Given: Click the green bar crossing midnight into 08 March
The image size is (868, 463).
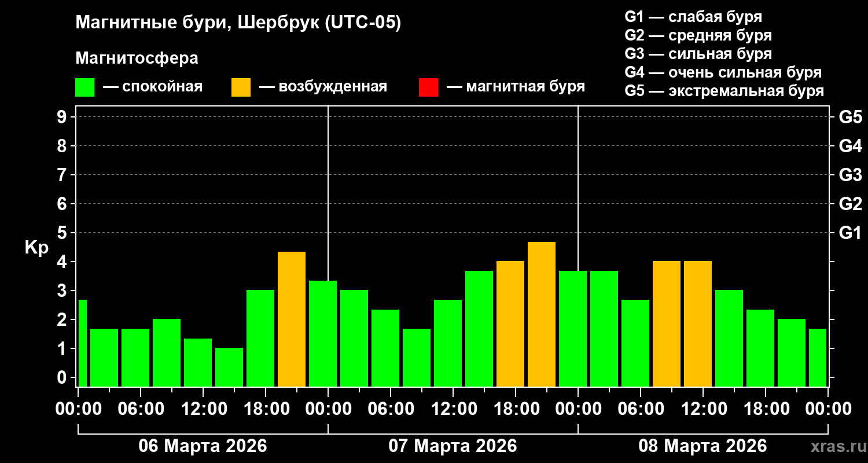Looking at the screenshot, I should (573, 329).
